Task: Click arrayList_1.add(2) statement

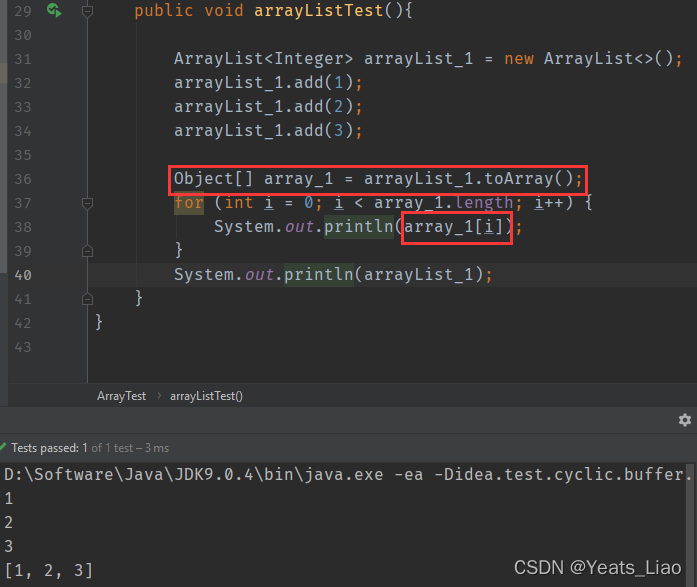Action: (268, 107)
